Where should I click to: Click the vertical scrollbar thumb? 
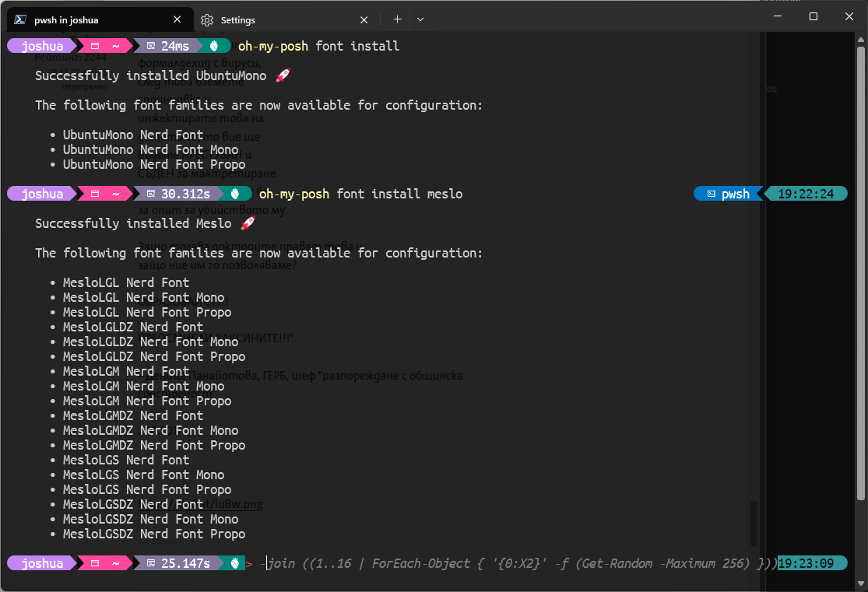pos(861,274)
